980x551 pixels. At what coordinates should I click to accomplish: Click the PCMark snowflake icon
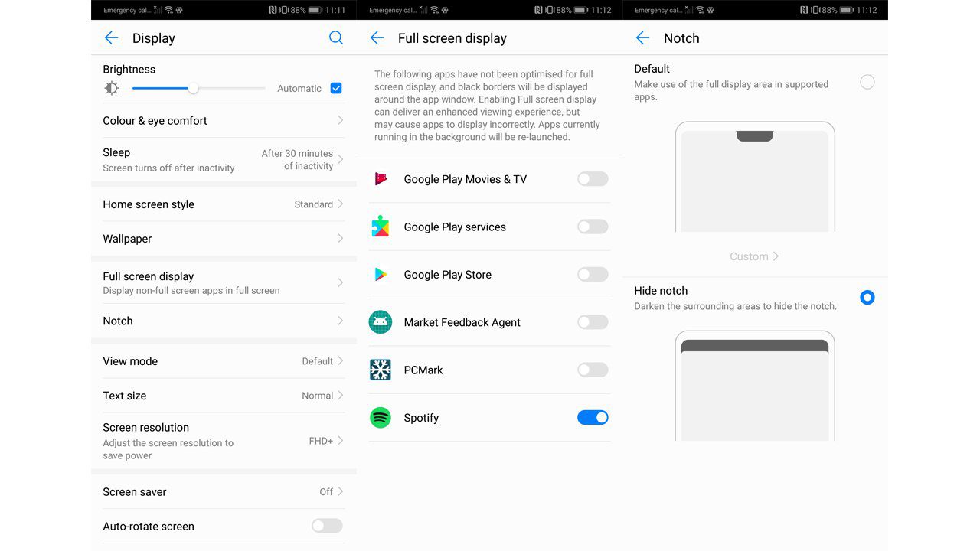pos(381,370)
